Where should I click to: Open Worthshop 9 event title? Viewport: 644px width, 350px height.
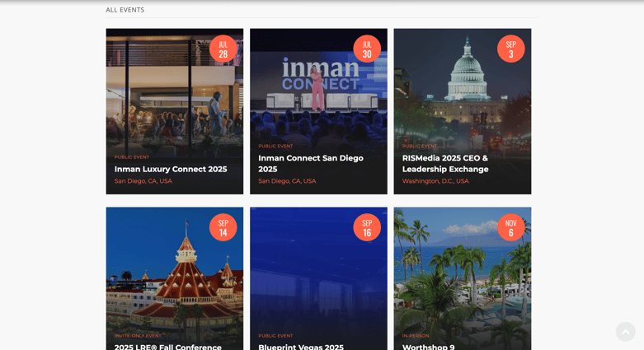(x=429, y=347)
